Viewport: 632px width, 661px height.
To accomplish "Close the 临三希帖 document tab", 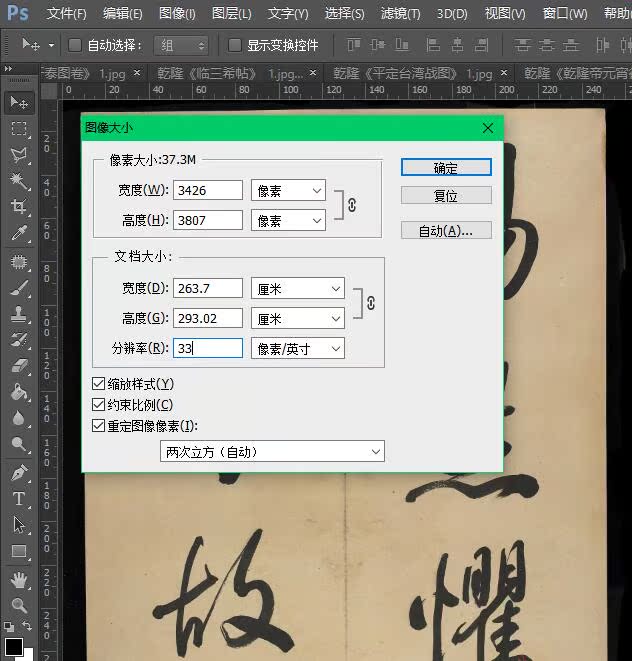I will coord(313,73).
